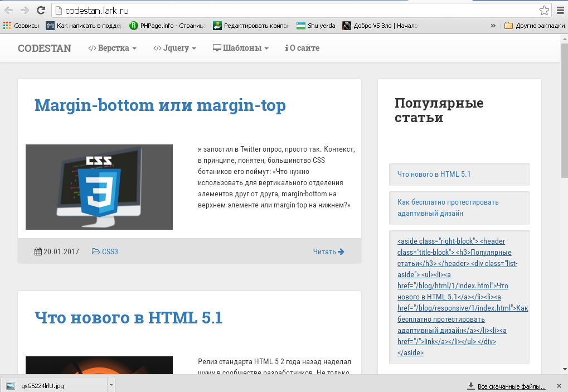Click the browser forward arrow
Viewport: 568px width, 392px height.
point(25,11)
